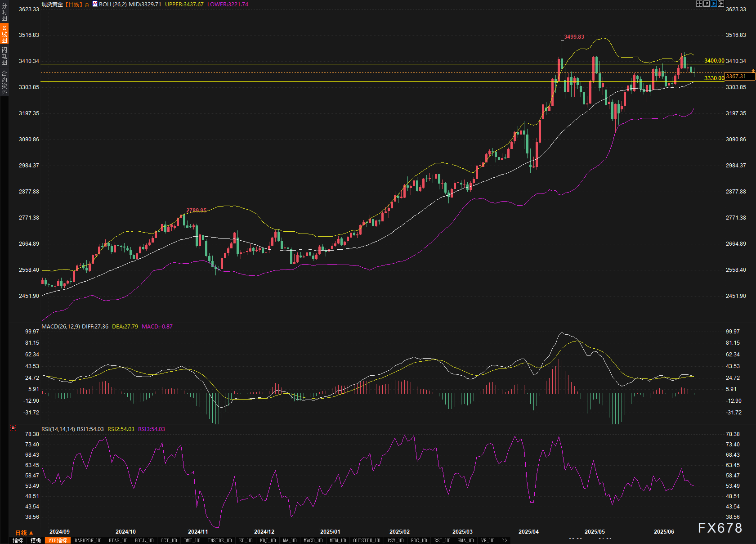The height and width of the screenshot is (544, 756).
Task: Click the shift-chart-right arrow icon
Action: 720,4
